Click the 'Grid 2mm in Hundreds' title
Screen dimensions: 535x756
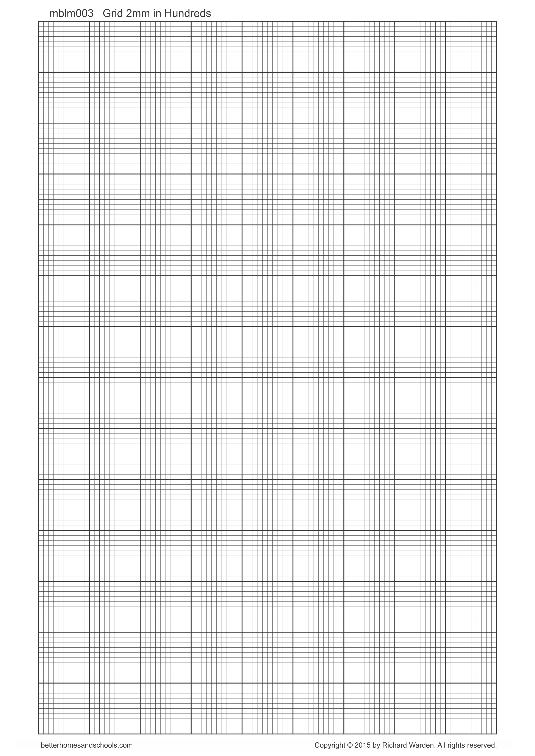click(157, 14)
